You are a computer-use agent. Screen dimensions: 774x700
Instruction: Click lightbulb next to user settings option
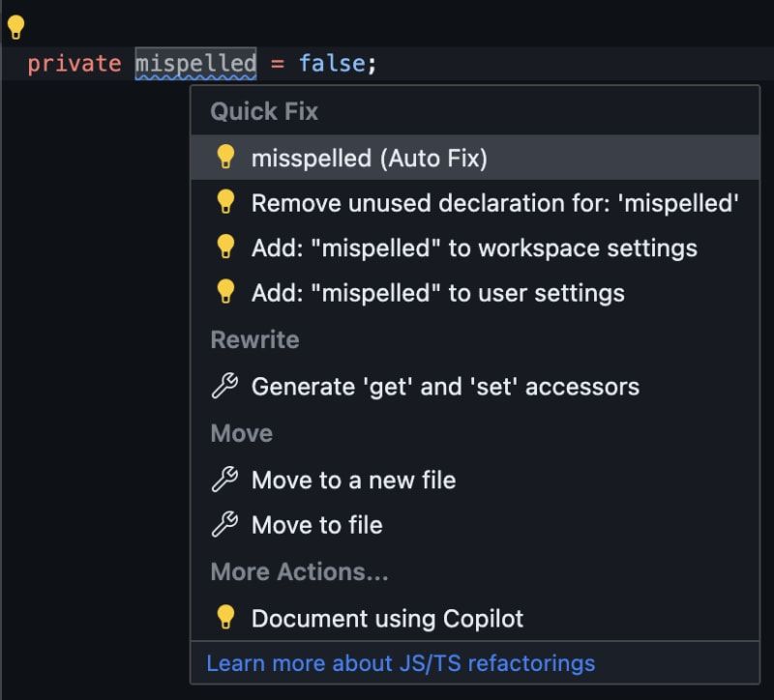225,292
